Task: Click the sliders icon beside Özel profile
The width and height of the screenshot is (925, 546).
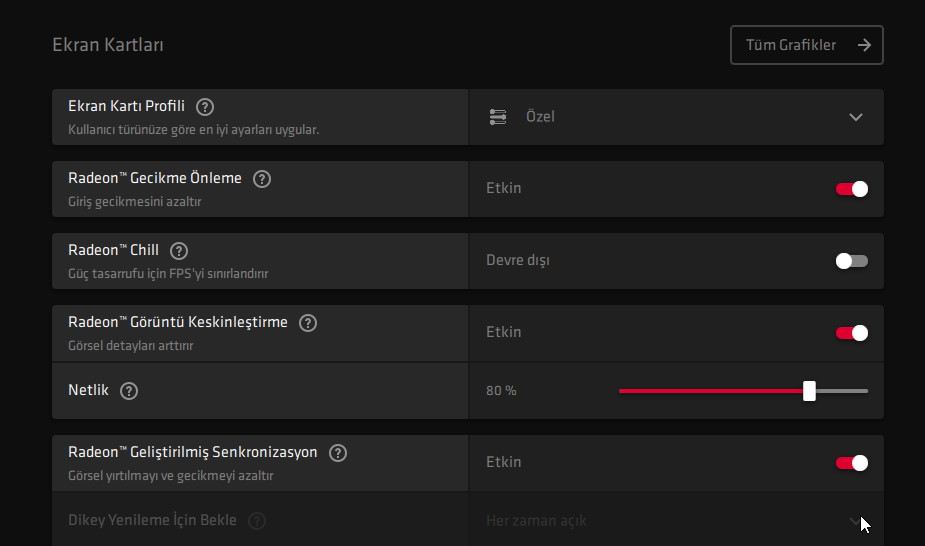Action: (498, 117)
